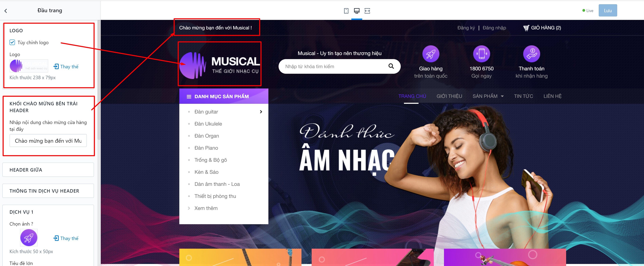The height and width of the screenshot is (266, 644).
Task: Click the 'Giao hàng' service title
Action: point(431,69)
